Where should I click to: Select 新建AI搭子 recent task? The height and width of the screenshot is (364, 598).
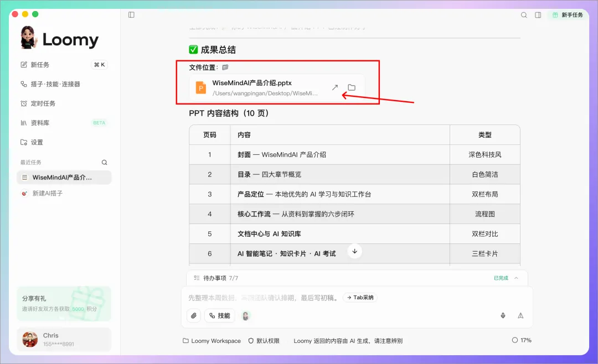pyautogui.click(x=64, y=193)
